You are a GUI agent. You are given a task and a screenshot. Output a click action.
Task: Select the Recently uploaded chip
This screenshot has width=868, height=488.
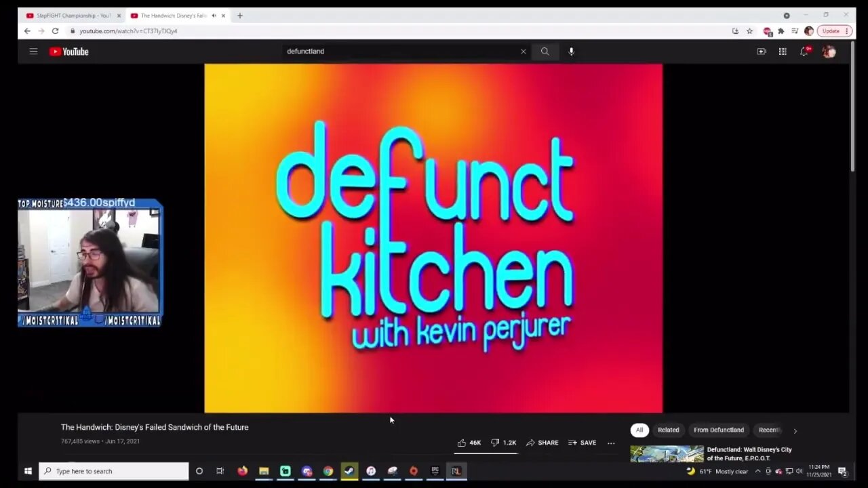769,430
